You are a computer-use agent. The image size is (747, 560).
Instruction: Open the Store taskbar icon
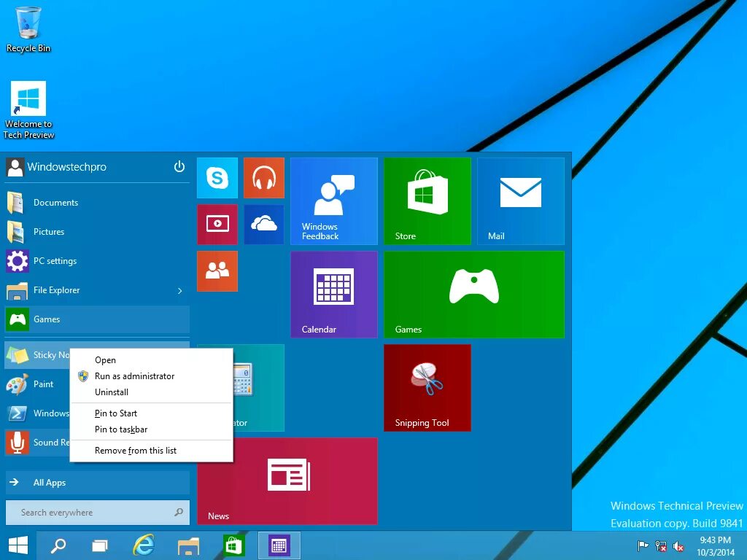click(233, 545)
